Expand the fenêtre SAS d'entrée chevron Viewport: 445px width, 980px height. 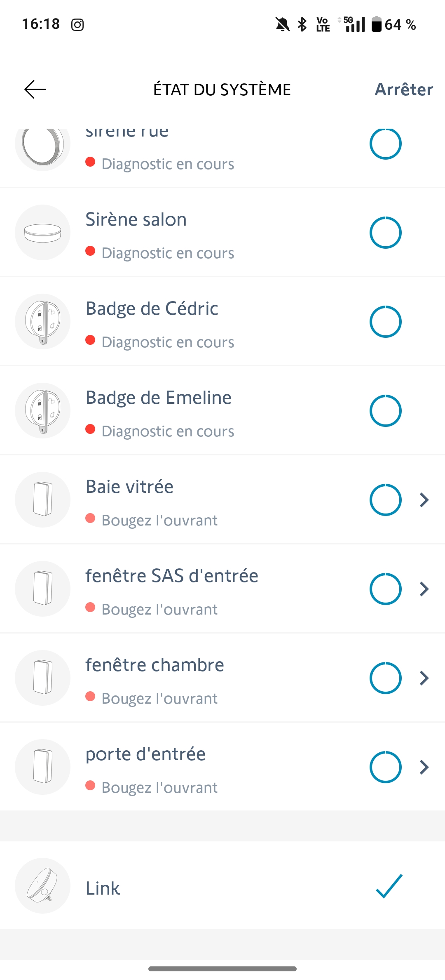424,589
